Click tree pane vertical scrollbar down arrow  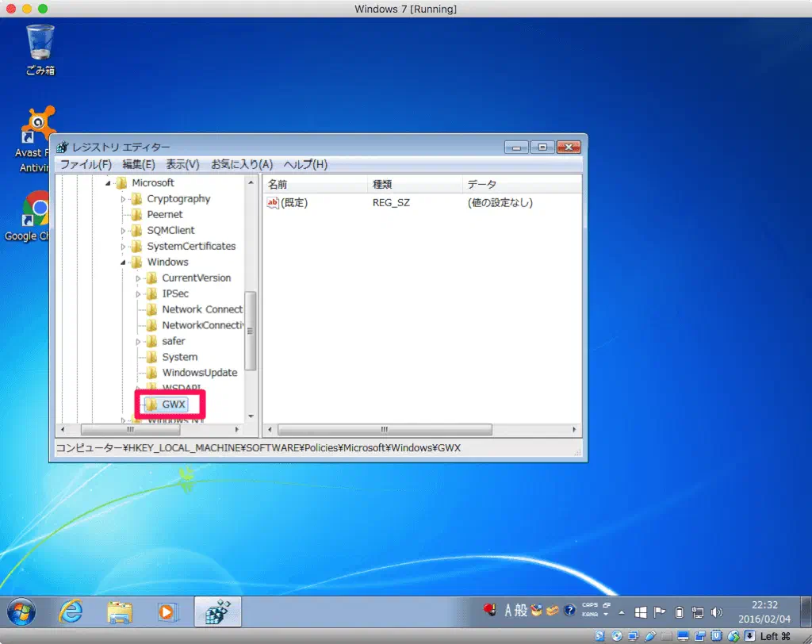coord(251,416)
